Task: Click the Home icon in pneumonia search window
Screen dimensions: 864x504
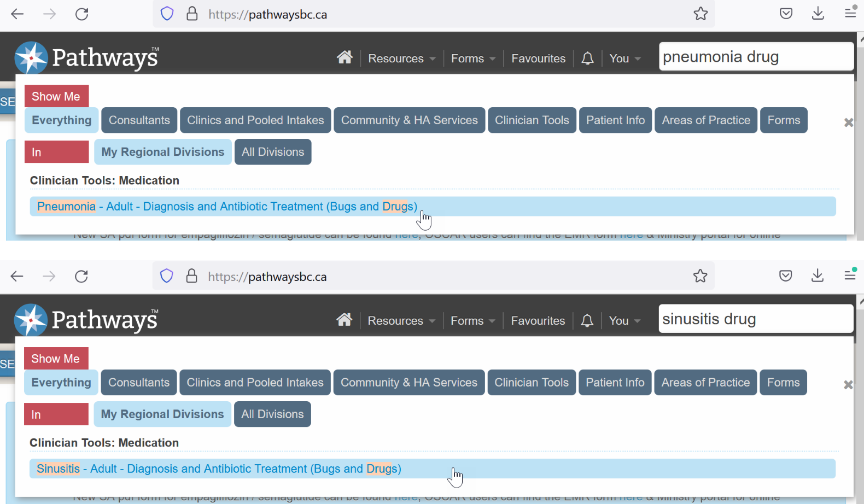Action: pos(345,57)
